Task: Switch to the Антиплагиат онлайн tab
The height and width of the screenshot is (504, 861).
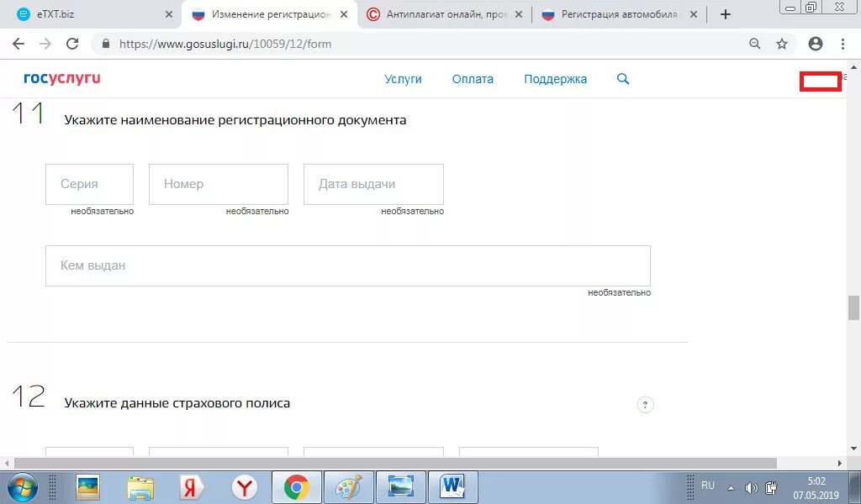Action: click(440, 13)
